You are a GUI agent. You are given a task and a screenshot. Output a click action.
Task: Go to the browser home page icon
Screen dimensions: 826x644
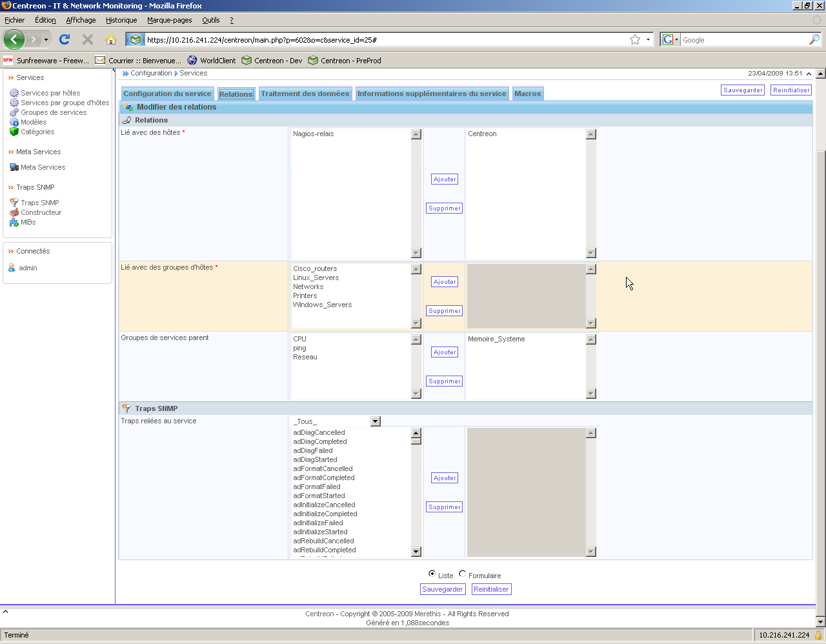pyautogui.click(x=111, y=39)
